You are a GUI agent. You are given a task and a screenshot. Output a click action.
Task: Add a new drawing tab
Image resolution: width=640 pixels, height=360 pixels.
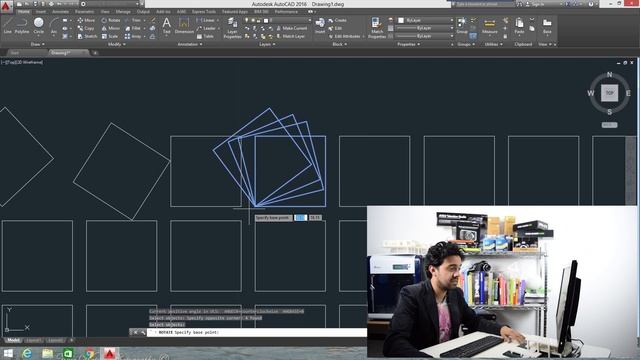[95, 53]
